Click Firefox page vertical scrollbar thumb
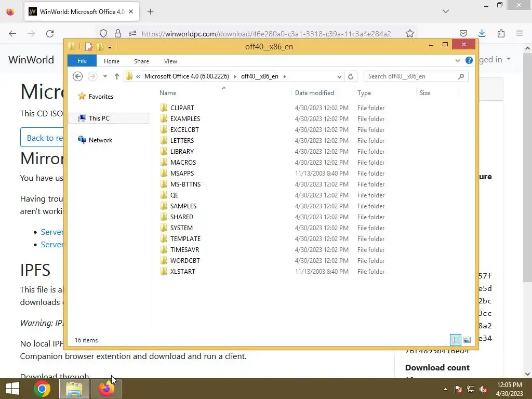This screenshot has height=399, width=532. [x=527, y=166]
